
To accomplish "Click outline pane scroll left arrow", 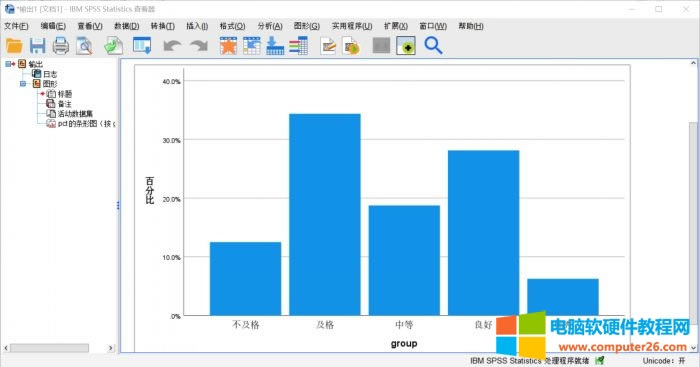I will [x=6, y=348].
